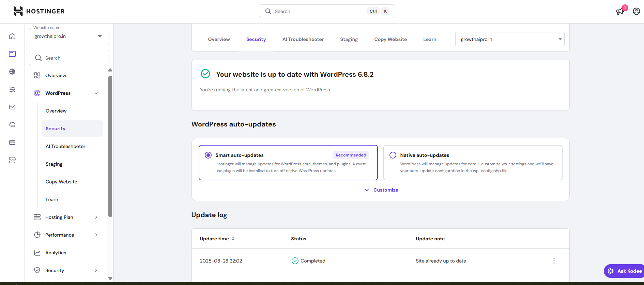Switch to the Learn tab
Viewport: 644px width, 285px height.
click(x=430, y=39)
